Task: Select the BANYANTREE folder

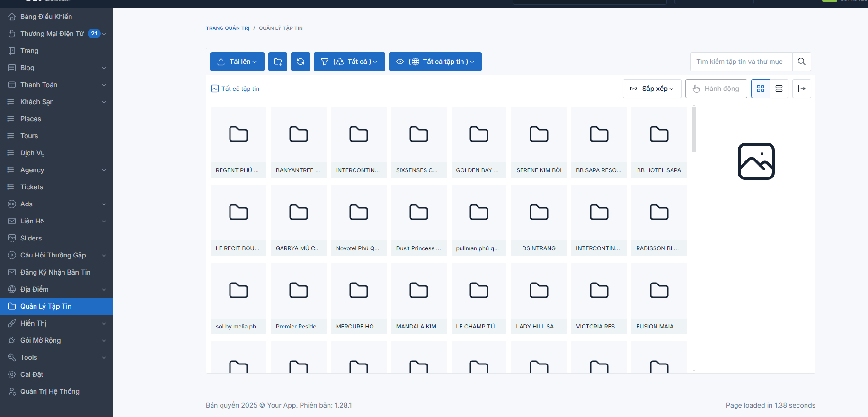Action: tap(299, 142)
